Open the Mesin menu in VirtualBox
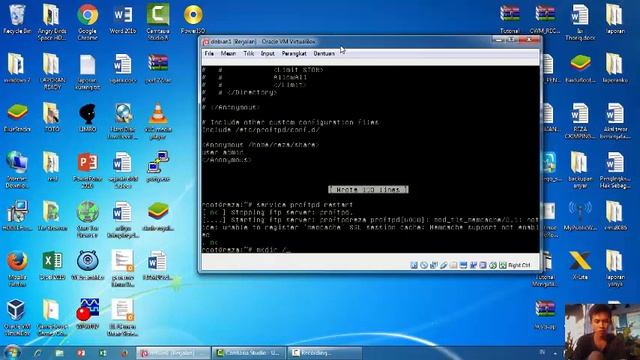 [228, 53]
